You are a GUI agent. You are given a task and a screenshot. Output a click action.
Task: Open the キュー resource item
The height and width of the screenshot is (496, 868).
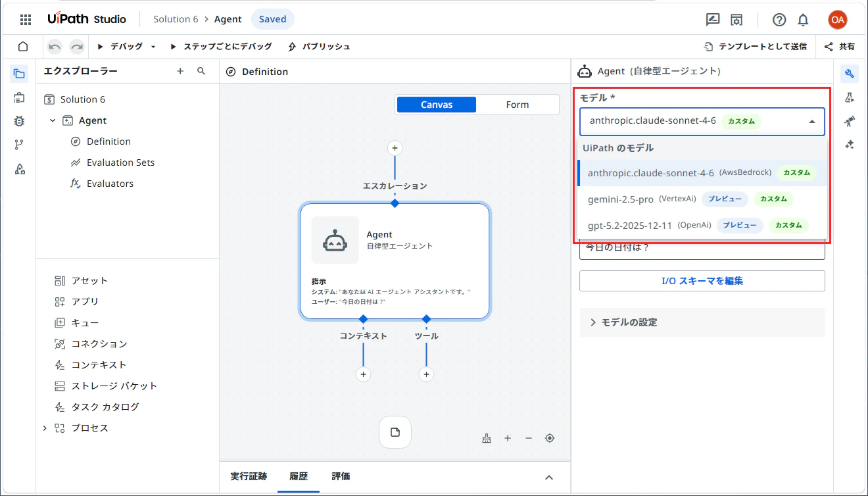tap(85, 323)
